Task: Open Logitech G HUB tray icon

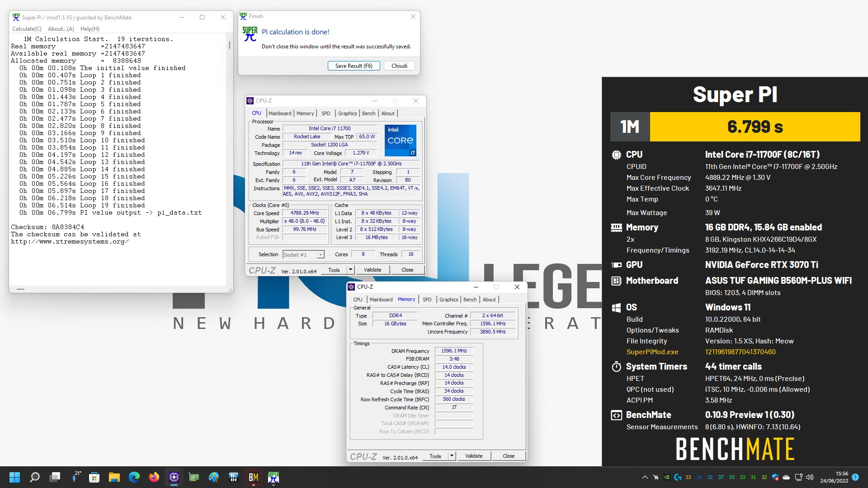Action: pos(677,477)
